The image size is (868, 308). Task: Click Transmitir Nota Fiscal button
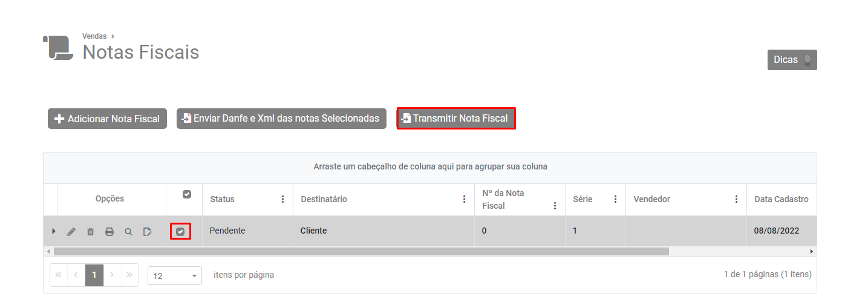[455, 118]
